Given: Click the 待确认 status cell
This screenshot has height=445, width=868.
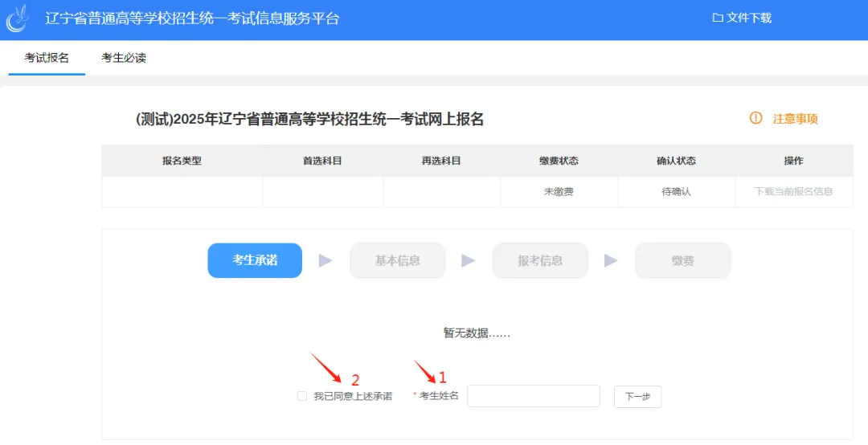Looking at the screenshot, I should point(677,191).
